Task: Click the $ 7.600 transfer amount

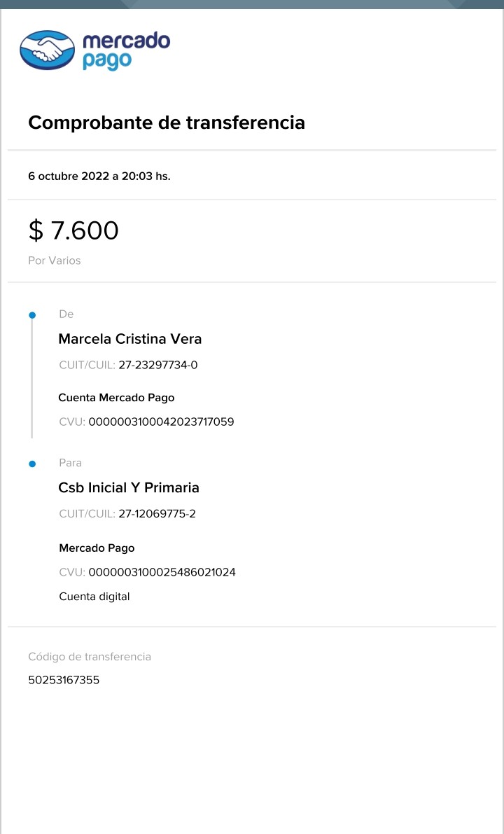Action: pos(73,230)
